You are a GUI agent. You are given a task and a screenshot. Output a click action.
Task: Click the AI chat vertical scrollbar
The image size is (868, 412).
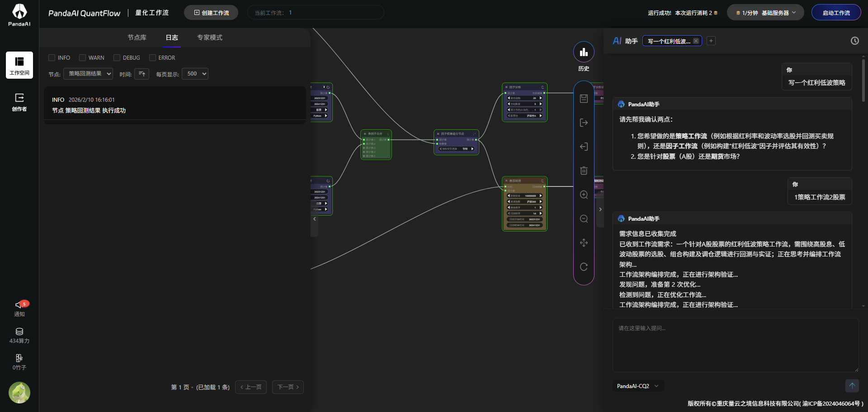coord(863,81)
